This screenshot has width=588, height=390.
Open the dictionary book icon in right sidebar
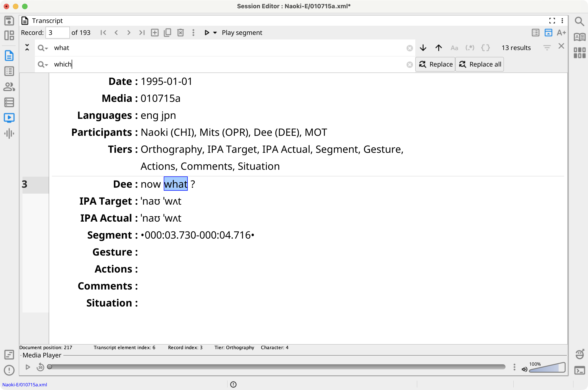[579, 37]
